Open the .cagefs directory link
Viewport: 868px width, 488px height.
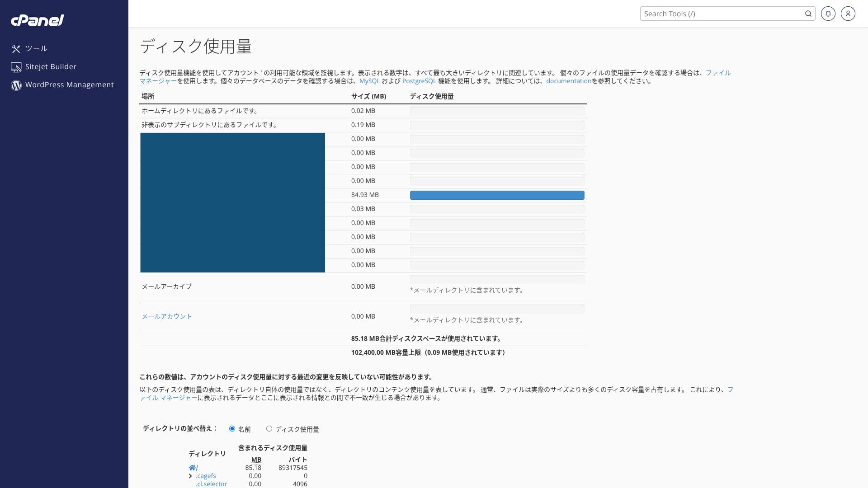[206, 476]
